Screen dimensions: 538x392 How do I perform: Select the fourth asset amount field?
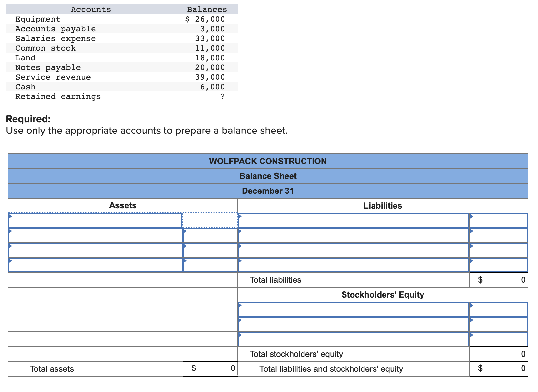tap(210, 265)
